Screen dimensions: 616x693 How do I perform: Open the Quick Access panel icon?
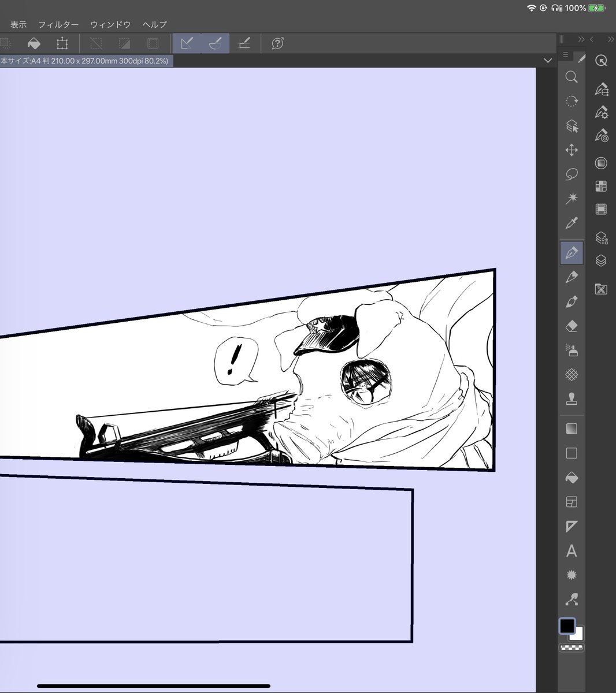click(601, 61)
